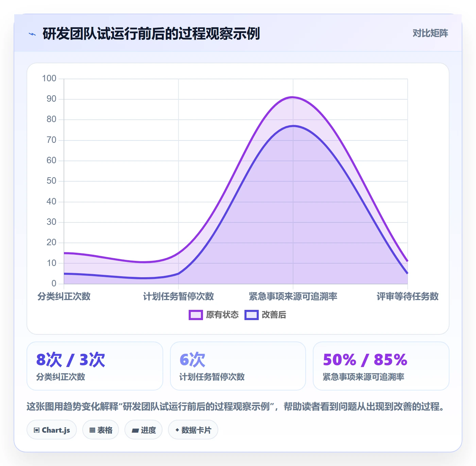Click the square icon in Chart.js chip
Screen dimensions: 476x466
click(37, 430)
